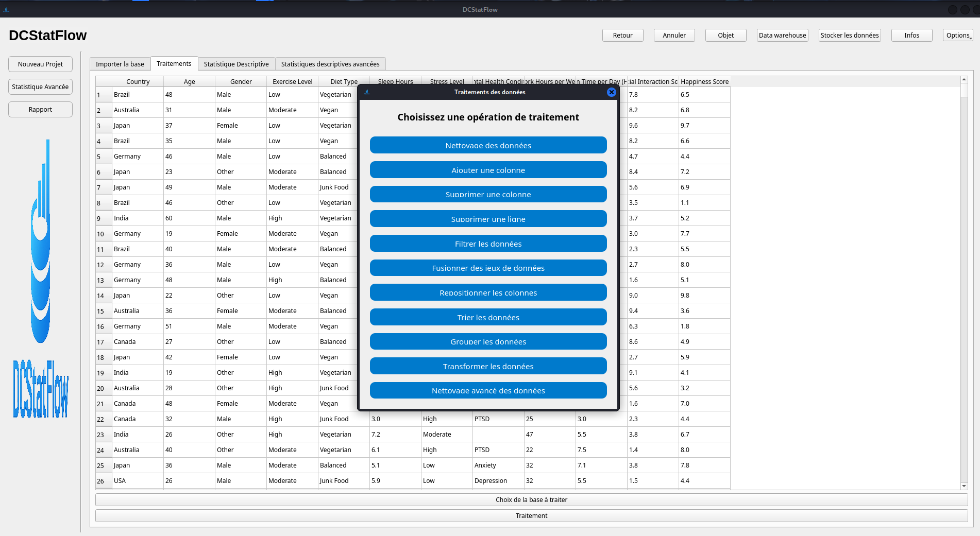Image resolution: width=980 pixels, height=536 pixels.
Task: Pick Supprimer une ligne operation
Action: (488, 219)
